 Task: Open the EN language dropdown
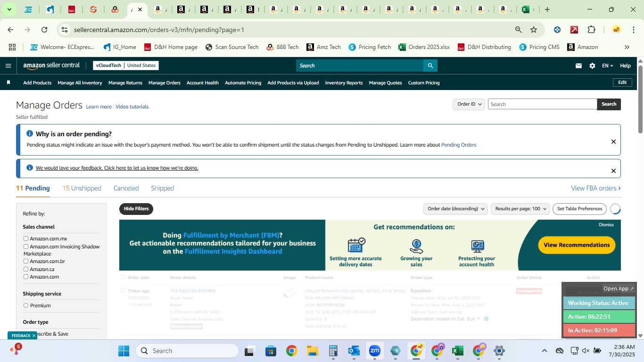tap(607, 66)
